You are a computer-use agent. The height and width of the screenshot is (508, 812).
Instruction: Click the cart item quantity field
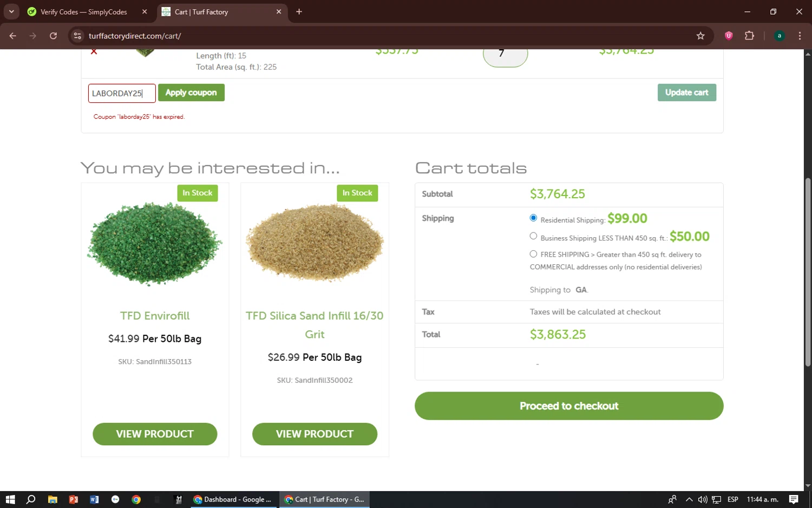505,57
